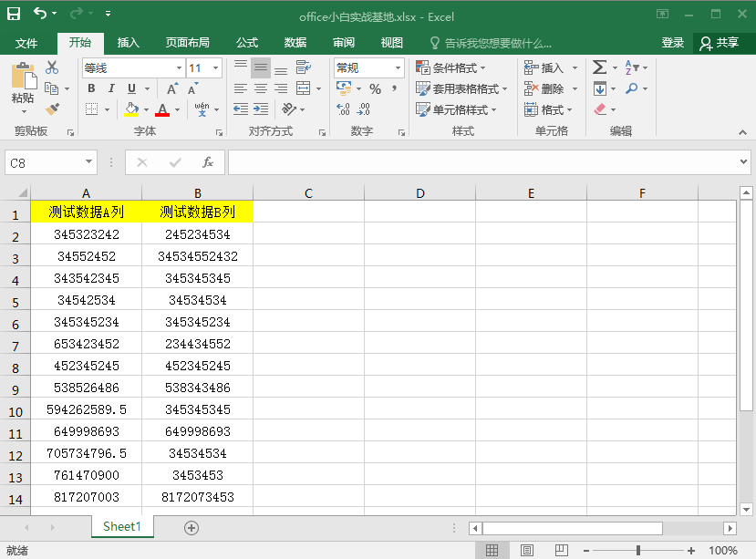756x559 pixels.
Task: Open Find and Select magnifier
Action: click(632, 88)
